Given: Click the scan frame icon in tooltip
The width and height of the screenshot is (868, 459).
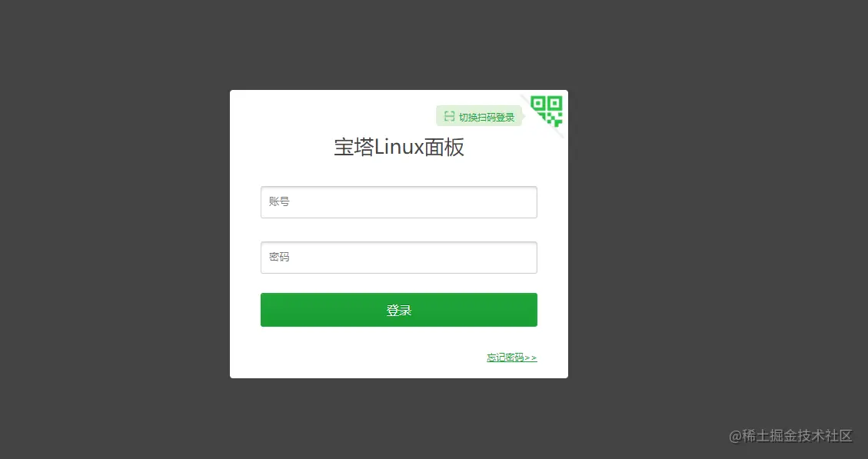Looking at the screenshot, I should point(450,116).
